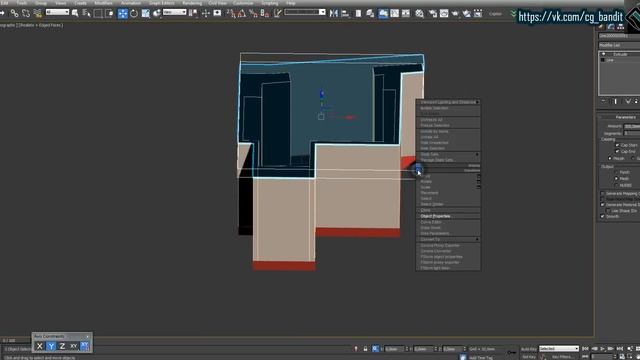This screenshot has width=640, height=360.
Task: Select the Link tool in the main toolbar
Action: coord(14,13)
